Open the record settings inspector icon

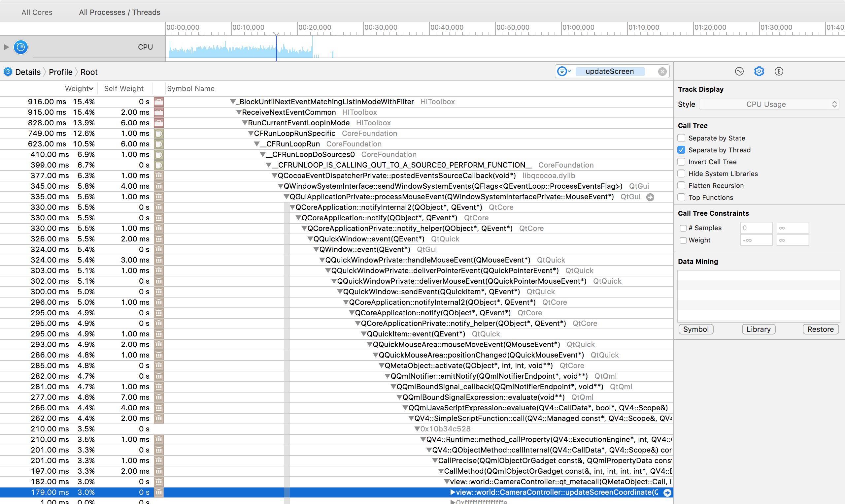pos(739,71)
